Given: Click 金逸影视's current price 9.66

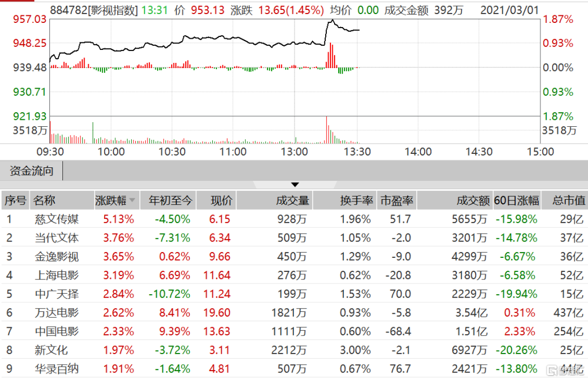Looking at the screenshot, I should pos(220,257).
